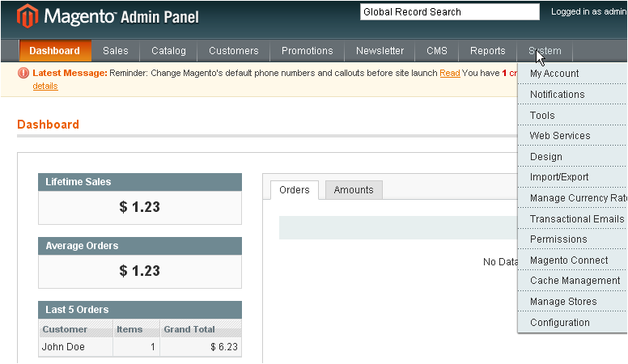Switch to the Orders tab

pos(295,190)
